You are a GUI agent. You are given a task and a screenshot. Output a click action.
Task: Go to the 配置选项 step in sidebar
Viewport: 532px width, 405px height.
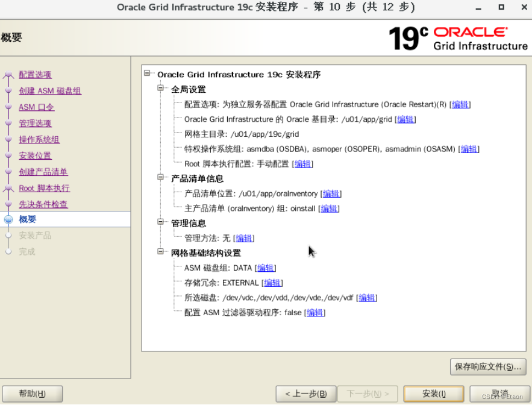[36, 75]
